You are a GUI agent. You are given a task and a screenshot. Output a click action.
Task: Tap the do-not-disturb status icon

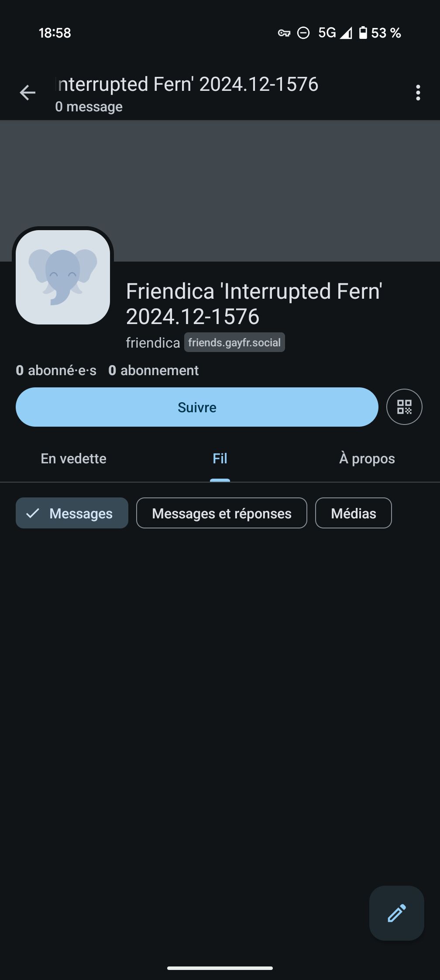click(x=303, y=33)
